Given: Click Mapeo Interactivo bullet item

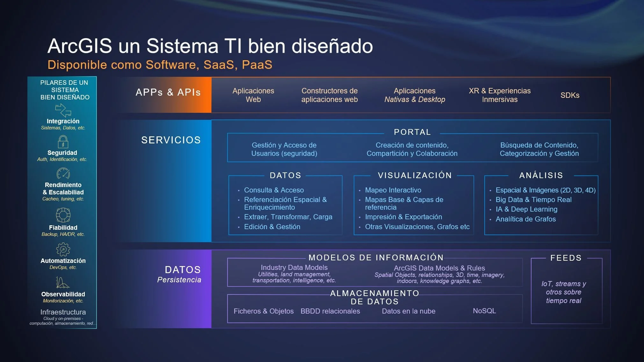Looking at the screenshot, I should [393, 190].
